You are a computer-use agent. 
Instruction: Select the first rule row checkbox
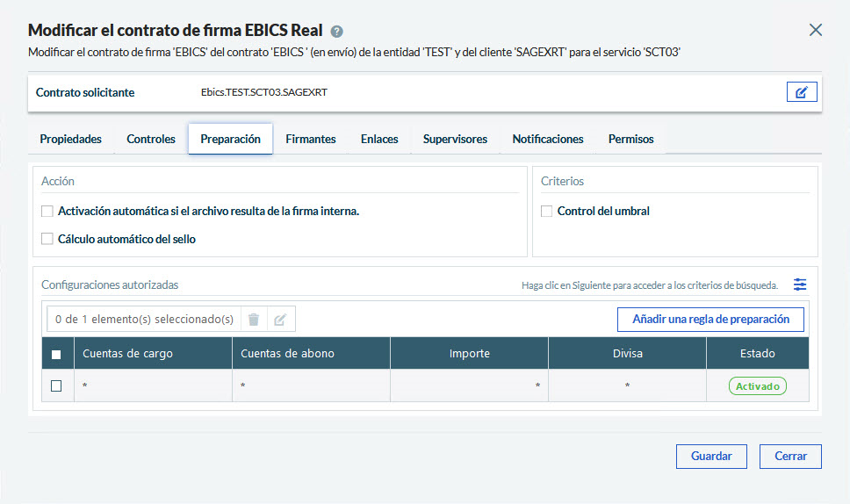click(56, 385)
